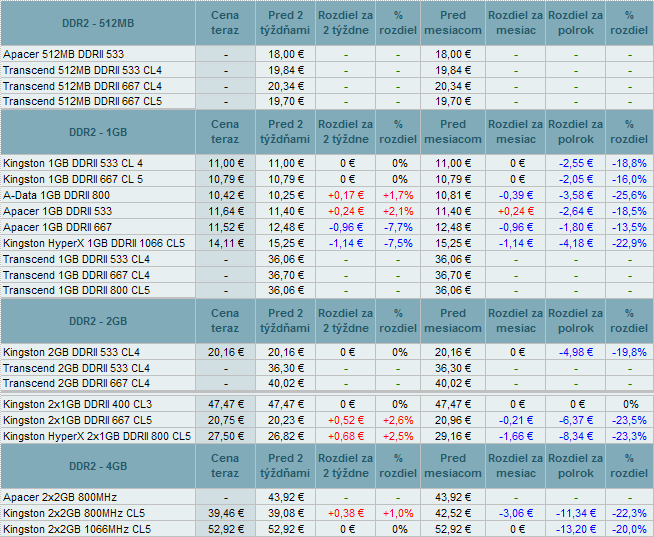Click the red +1,7% percent value
The width and height of the screenshot is (654, 537).
(x=398, y=195)
